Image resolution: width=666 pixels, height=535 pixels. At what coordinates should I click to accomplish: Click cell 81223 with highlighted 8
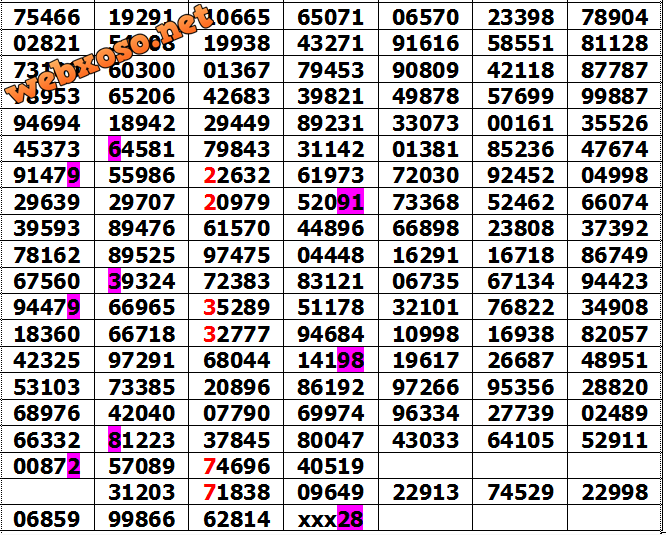tap(141, 440)
